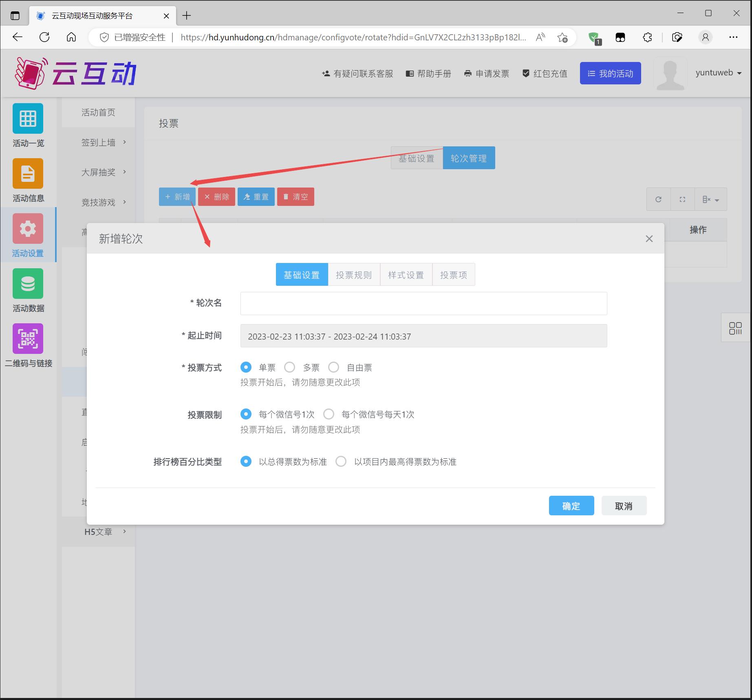Choose the 自由票 radio option
The height and width of the screenshot is (700, 752).
pyautogui.click(x=334, y=367)
